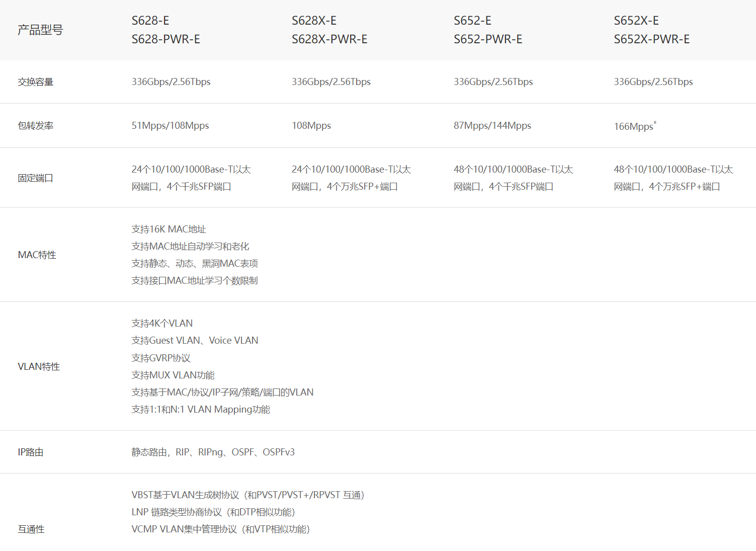Select the 51Mpps/108Mpps forwarding rate value

[170, 126]
